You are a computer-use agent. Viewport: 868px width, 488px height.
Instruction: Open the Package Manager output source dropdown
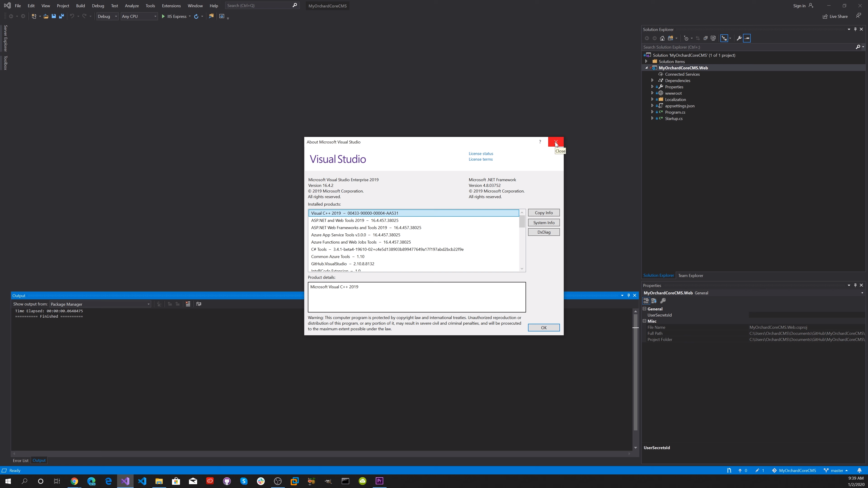100,304
